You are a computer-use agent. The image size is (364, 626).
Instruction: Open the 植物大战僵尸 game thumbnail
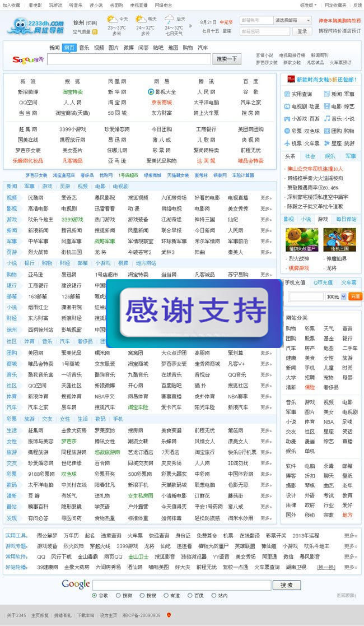point(302,240)
